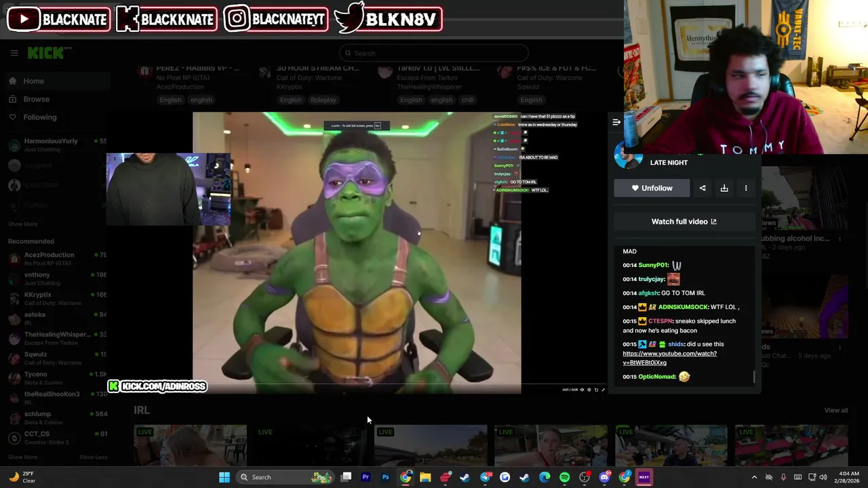Screen dimensions: 868x488
Task: Open NZXT app from taskbar
Action: [644, 477]
